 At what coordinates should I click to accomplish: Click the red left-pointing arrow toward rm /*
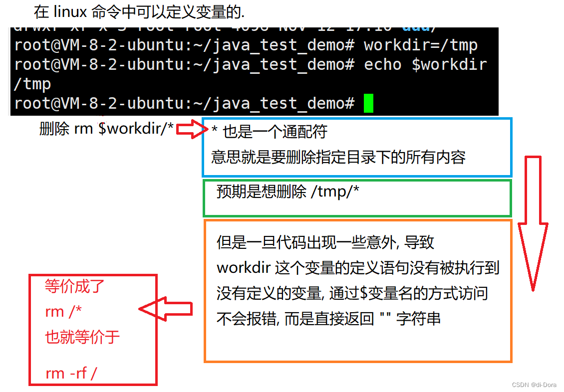166,309
